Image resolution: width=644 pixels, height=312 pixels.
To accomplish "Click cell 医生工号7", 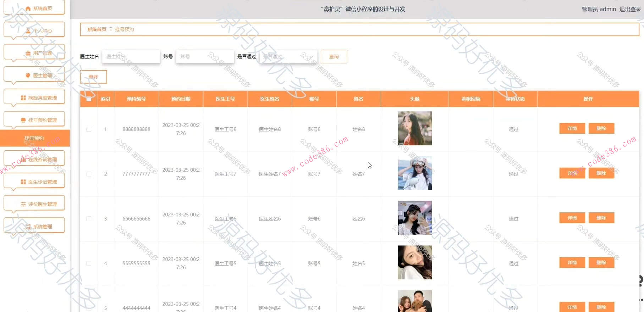I will [x=225, y=174].
